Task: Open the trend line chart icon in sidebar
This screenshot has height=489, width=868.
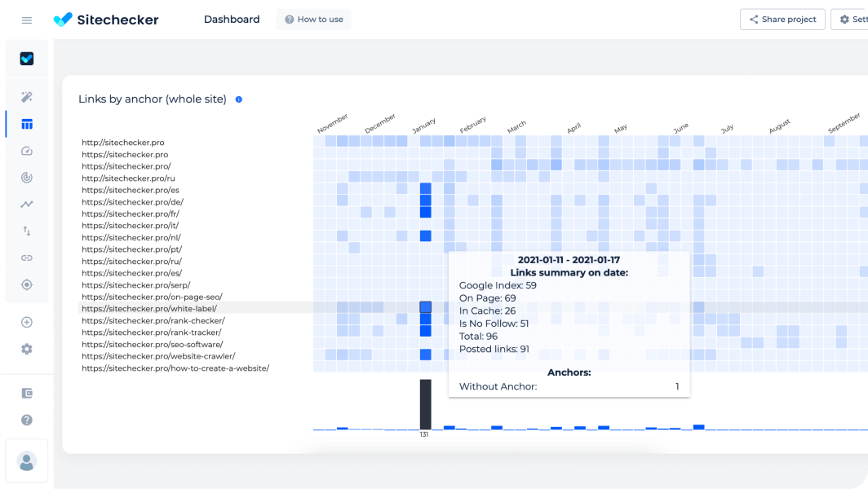Action: (27, 204)
